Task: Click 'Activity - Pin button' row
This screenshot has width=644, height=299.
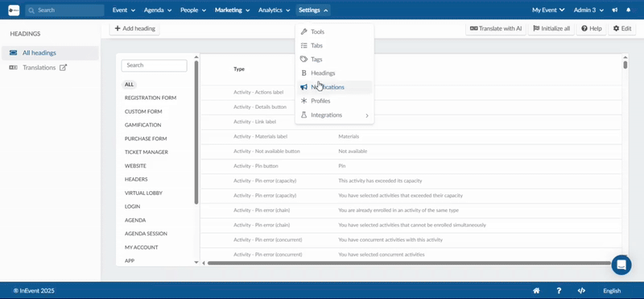Action: click(411, 166)
